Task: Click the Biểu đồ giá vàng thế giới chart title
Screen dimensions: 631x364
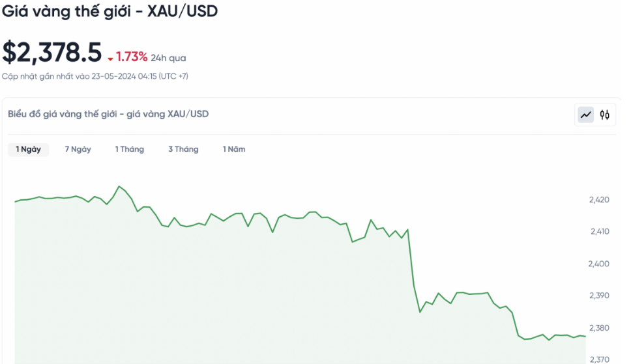Action: pyautogui.click(x=108, y=114)
